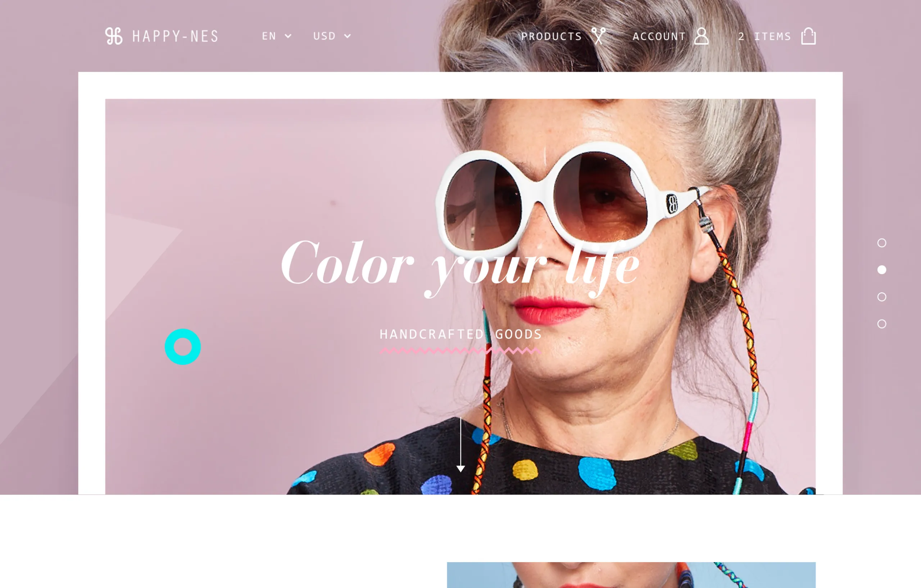Click the Color your life headline
This screenshot has height=588, width=921.
tap(460, 267)
